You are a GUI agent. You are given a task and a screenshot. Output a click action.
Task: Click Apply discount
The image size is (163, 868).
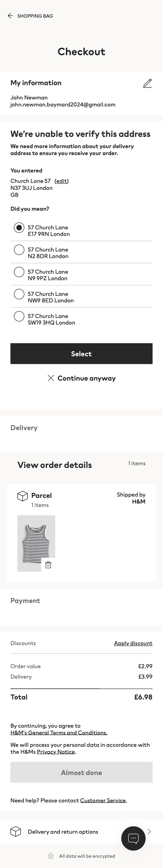[x=133, y=643]
